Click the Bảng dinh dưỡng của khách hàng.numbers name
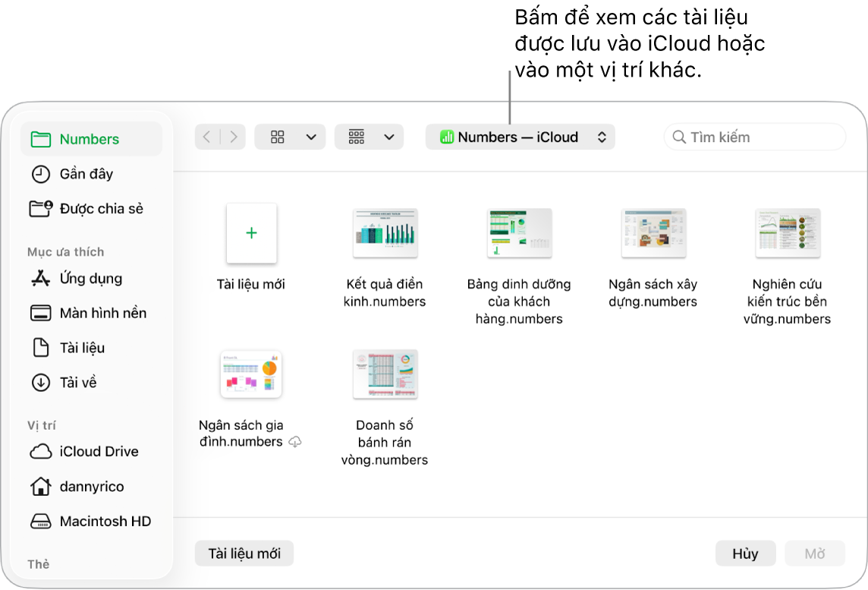Viewport: 868px width, 590px height. point(519,301)
